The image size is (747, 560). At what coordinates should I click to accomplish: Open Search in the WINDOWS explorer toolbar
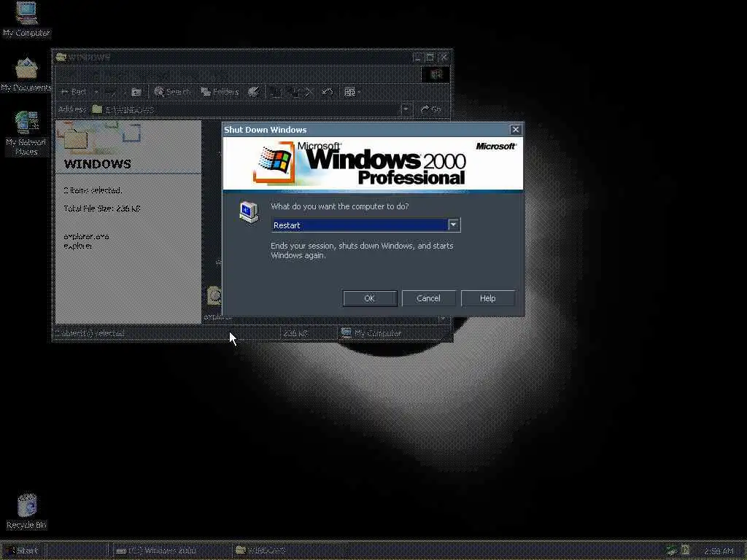click(x=172, y=92)
